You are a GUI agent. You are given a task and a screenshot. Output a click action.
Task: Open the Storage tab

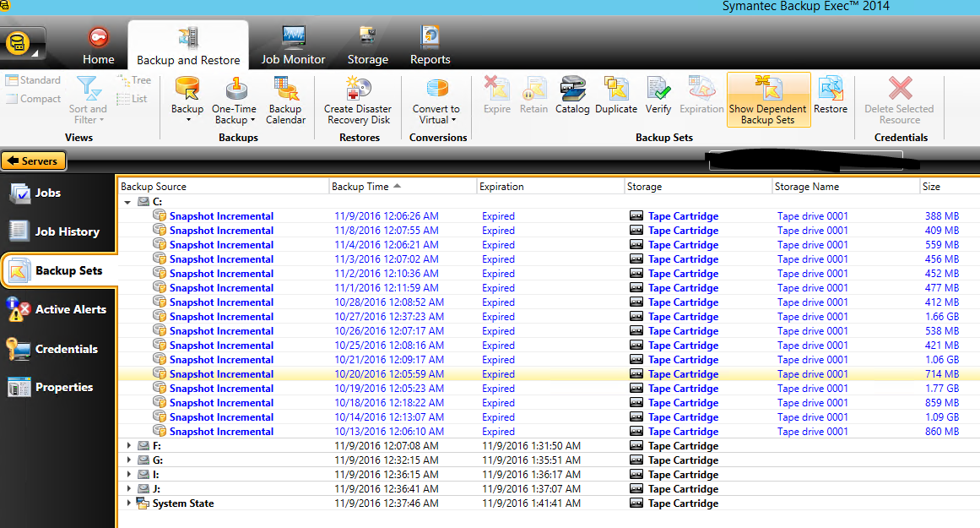(x=368, y=46)
